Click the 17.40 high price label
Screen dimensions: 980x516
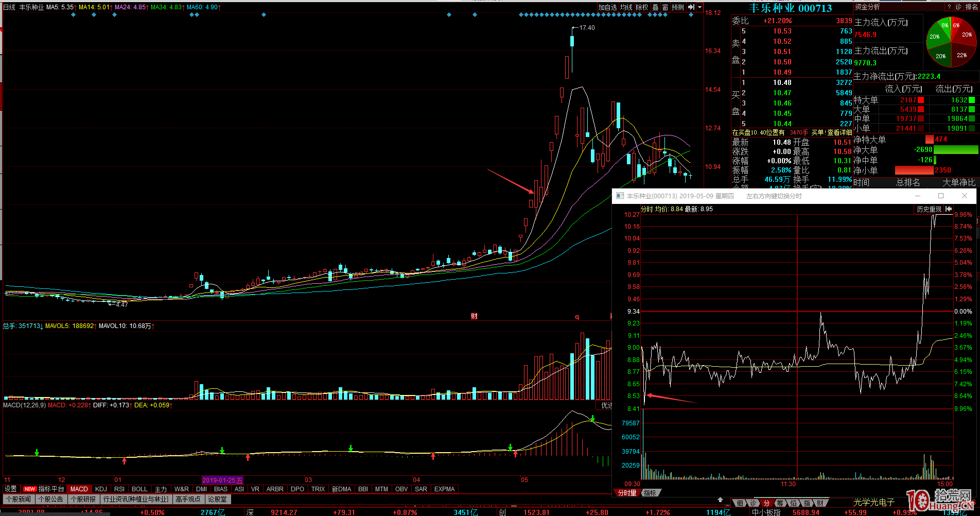[x=587, y=28]
